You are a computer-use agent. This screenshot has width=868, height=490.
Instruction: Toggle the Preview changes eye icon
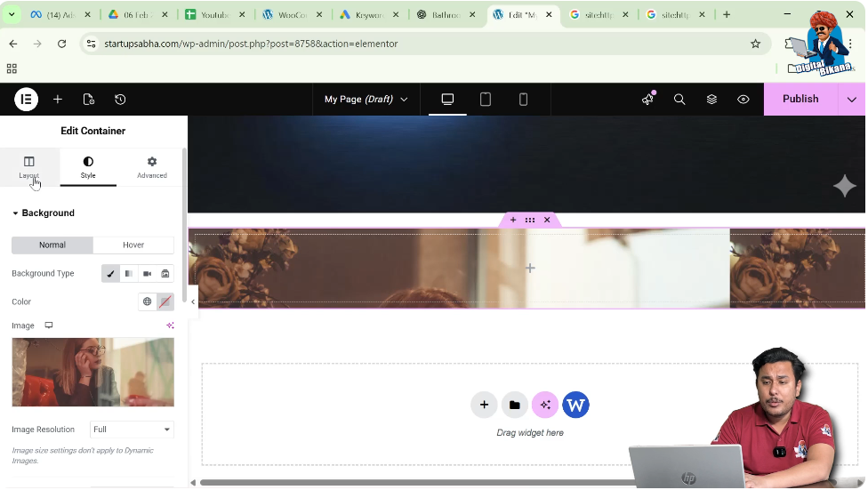click(x=743, y=100)
